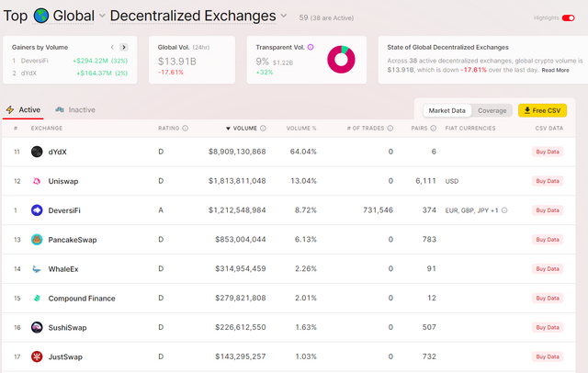Click the WhaleEx whale logo
Screen dimensions: 588x373
click(37, 269)
